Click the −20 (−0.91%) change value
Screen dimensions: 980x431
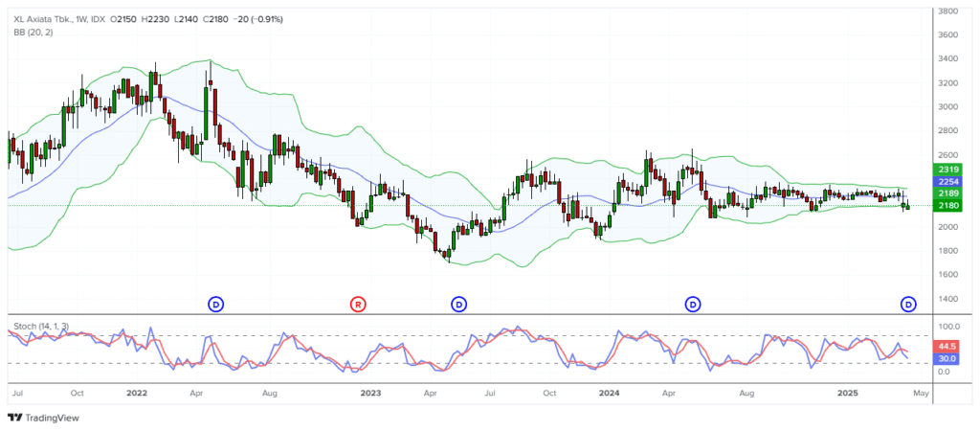point(257,19)
